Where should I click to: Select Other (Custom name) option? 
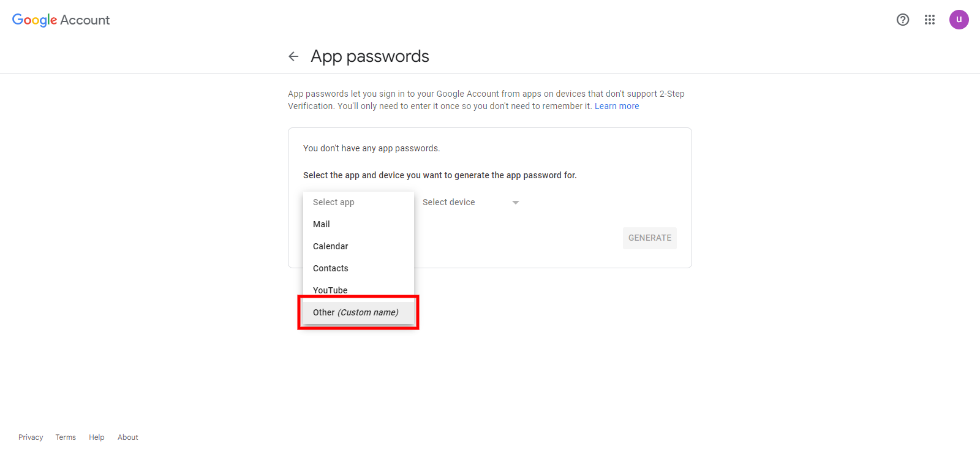pos(356,312)
